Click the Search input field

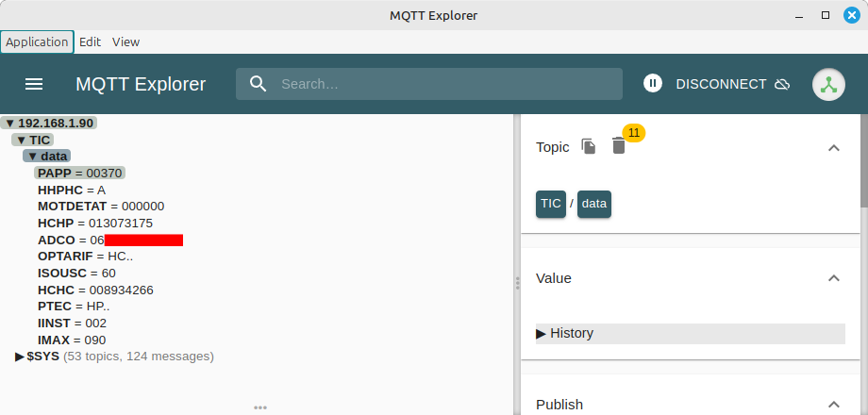tap(443, 84)
